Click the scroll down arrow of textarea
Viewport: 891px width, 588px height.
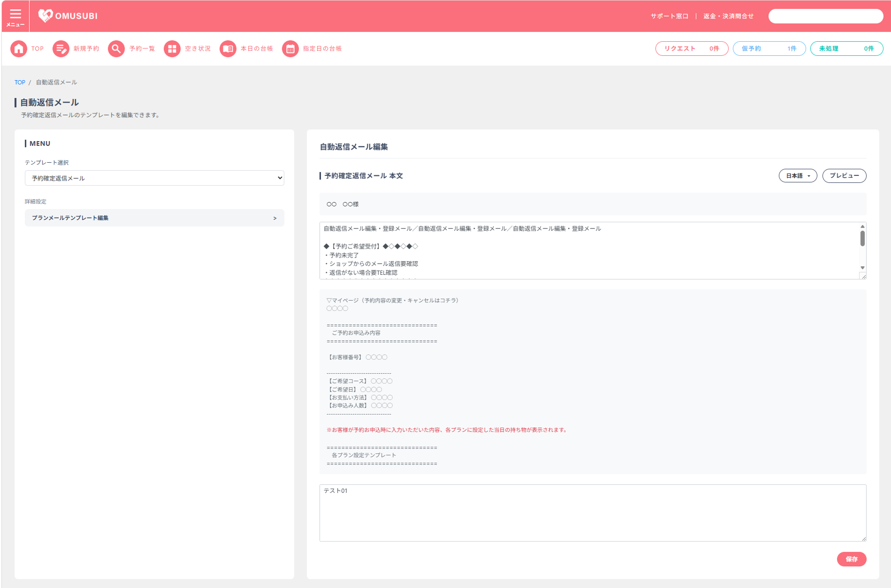(x=862, y=268)
